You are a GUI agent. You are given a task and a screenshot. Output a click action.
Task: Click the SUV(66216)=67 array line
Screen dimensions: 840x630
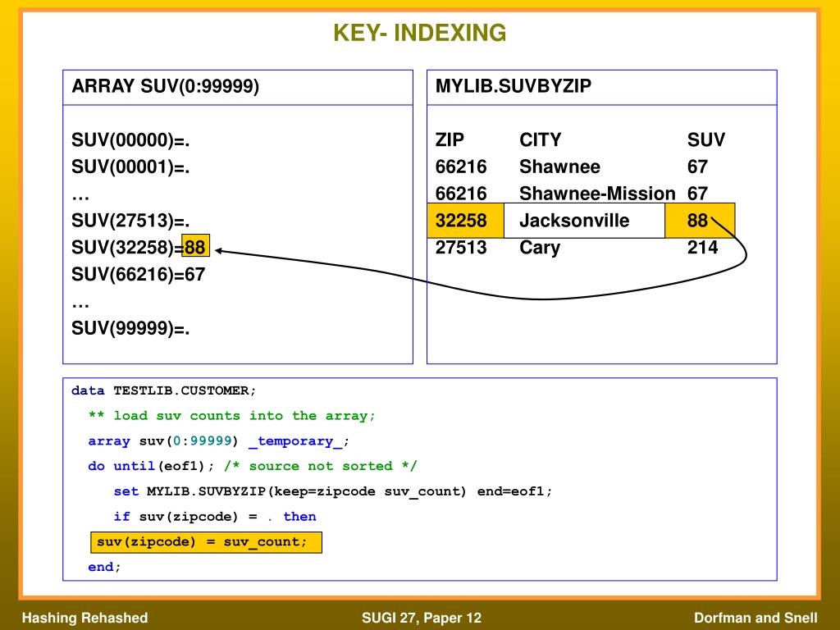pyautogui.click(x=138, y=274)
